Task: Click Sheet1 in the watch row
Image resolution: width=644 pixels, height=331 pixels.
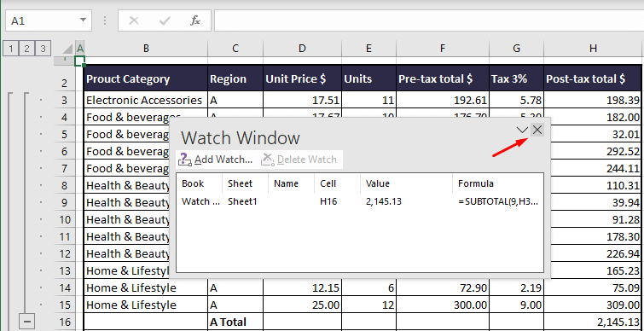Action: pyautogui.click(x=242, y=201)
